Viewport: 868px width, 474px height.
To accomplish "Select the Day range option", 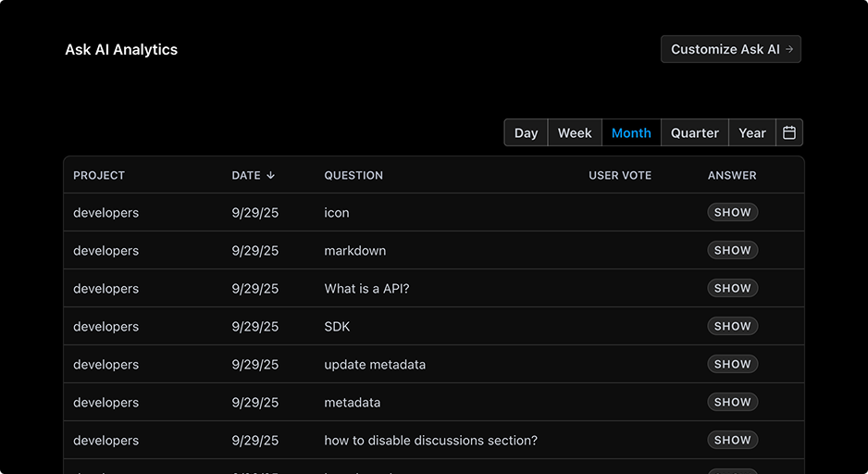I will point(526,133).
